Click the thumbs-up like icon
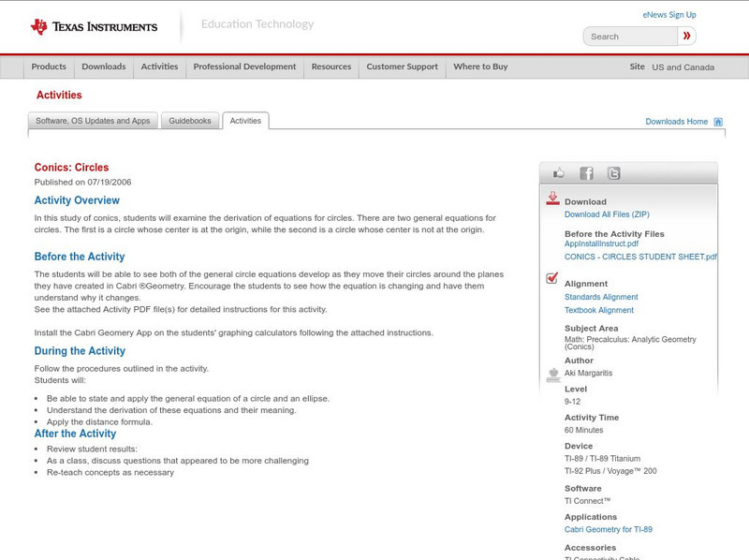 [x=558, y=173]
